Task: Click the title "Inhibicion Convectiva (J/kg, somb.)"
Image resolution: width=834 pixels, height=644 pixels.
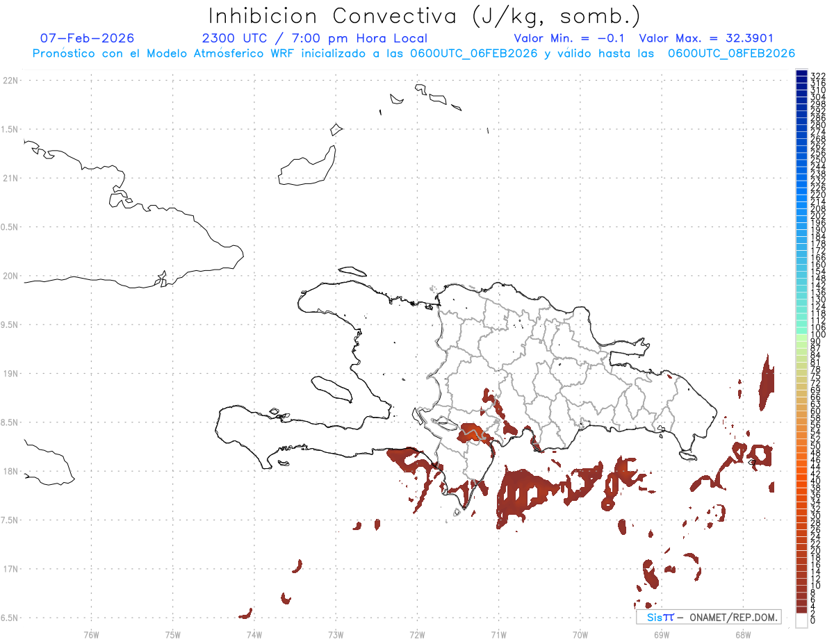Action: pos(425,17)
